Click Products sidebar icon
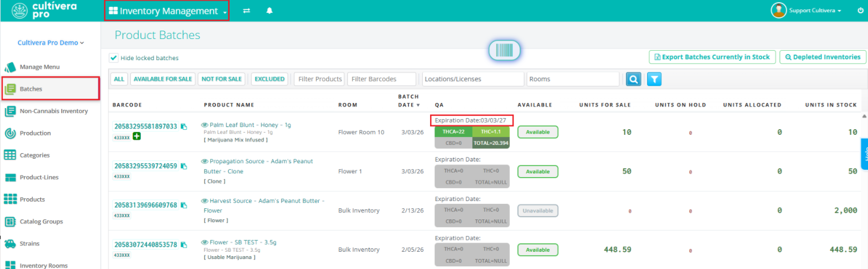The width and height of the screenshot is (868, 269). click(x=10, y=199)
